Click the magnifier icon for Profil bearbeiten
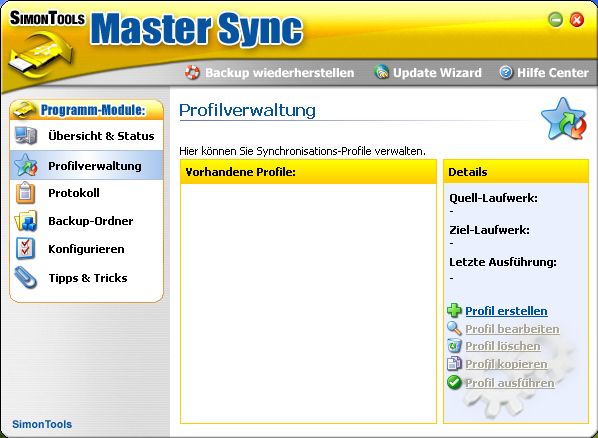The width and height of the screenshot is (598, 438). tap(454, 328)
